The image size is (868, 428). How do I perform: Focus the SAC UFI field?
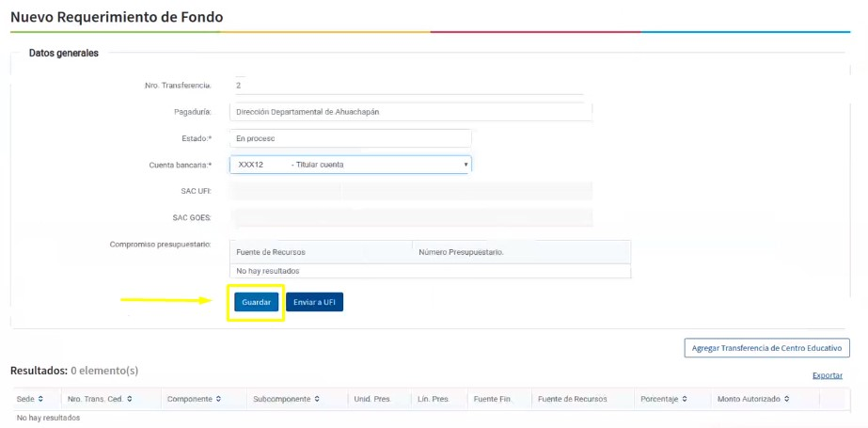tap(409, 191)
